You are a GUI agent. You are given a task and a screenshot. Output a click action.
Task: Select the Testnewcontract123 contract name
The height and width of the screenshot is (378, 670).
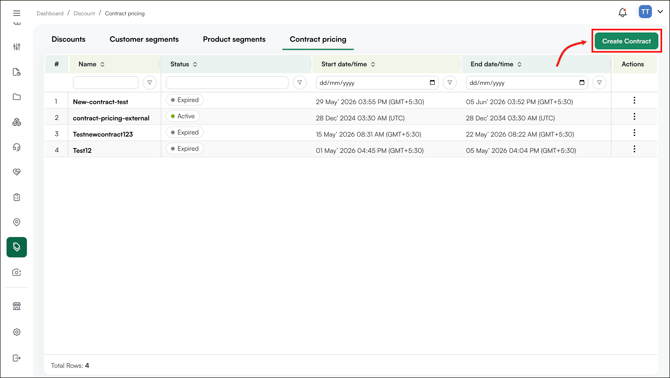pos(103,134)
